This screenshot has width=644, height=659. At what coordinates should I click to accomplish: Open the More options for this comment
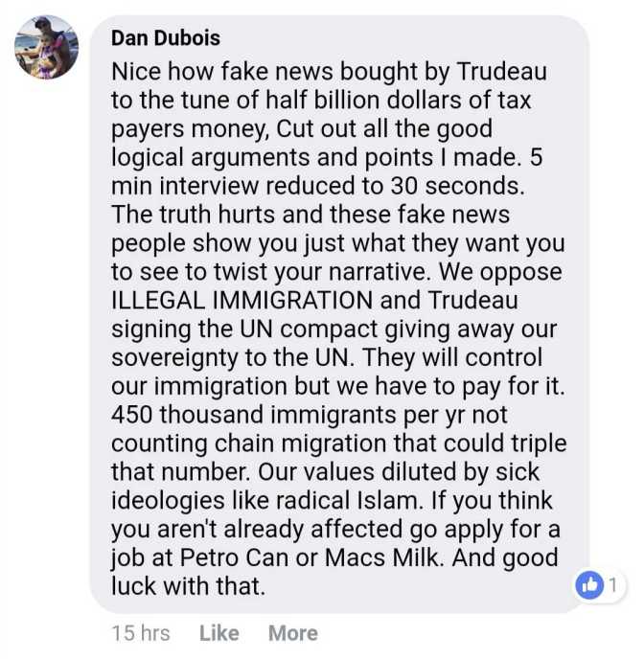(x=293, y=633)
